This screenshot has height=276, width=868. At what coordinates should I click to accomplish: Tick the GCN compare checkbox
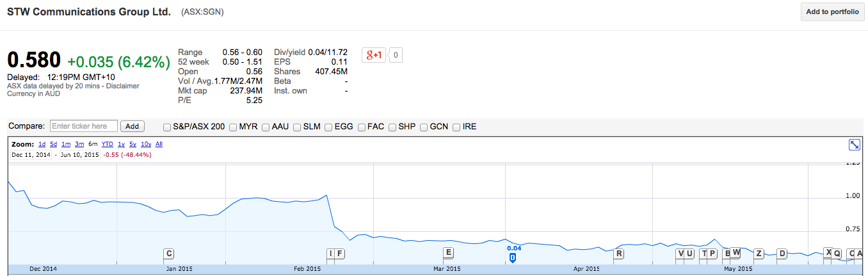click(x=424, y=127)
